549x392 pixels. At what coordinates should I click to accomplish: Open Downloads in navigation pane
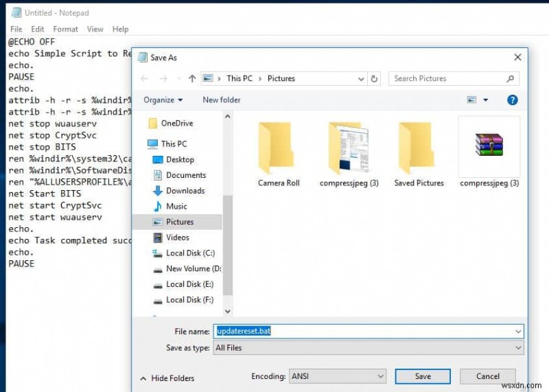coord(185,191)
